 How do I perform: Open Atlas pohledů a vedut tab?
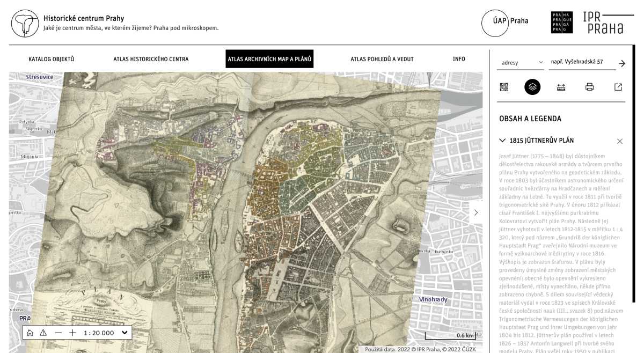click(382, 59)
